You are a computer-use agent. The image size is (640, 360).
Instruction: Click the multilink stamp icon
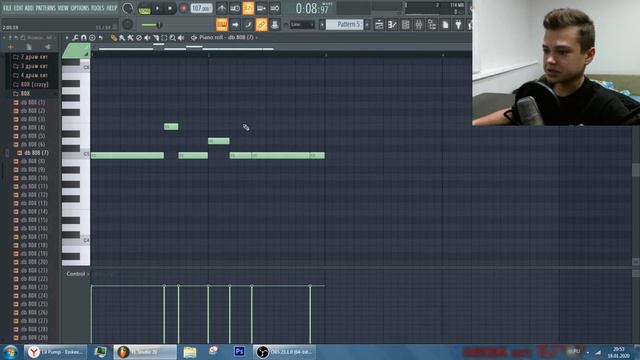[275, 24]
